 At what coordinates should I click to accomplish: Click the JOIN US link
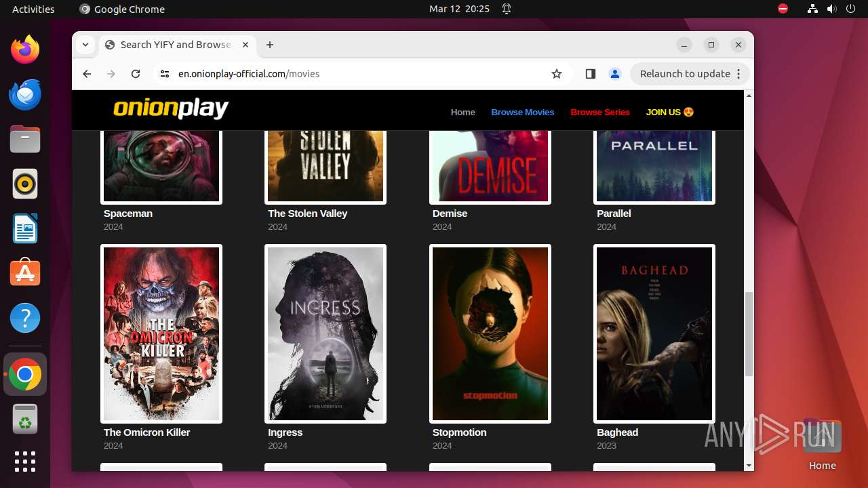pos(670,112)
